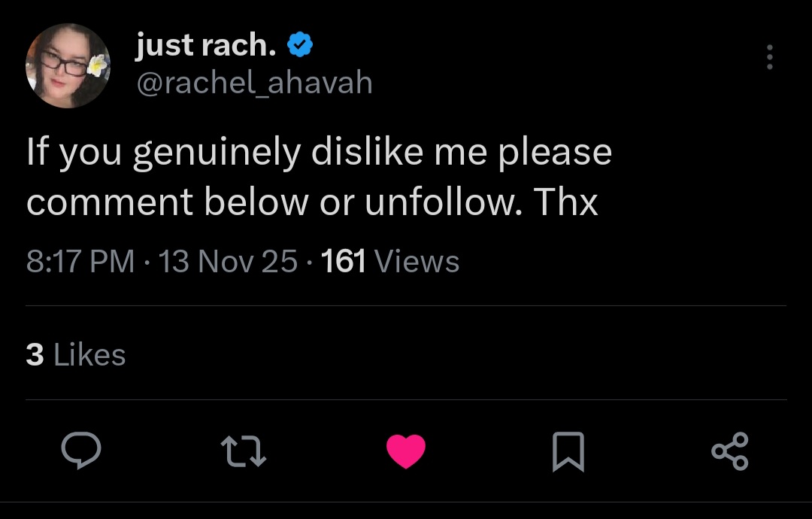Tap the tweet's first line "If you genuinely dislike me please"
812x519 pixels.
tap(319, 153)
